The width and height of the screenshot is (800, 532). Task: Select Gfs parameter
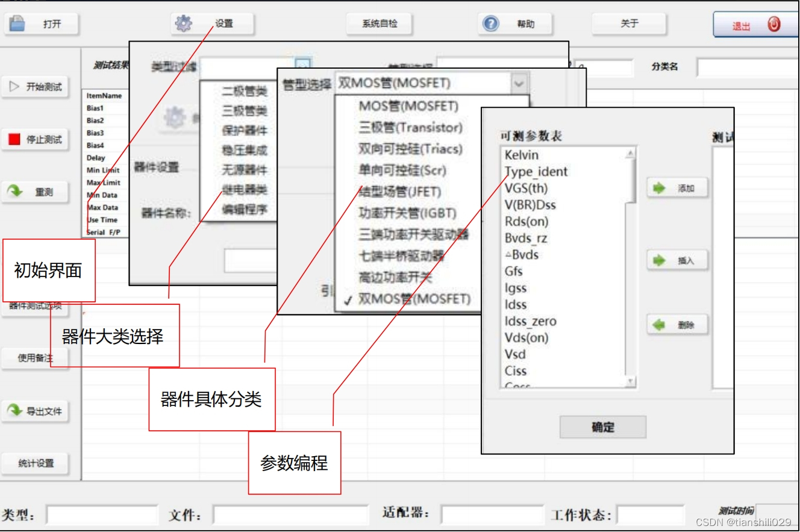514,271
